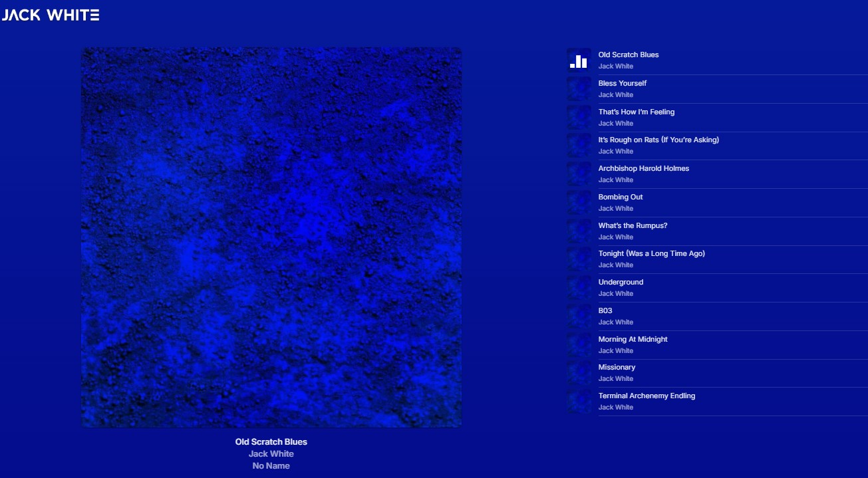Click the Underground track thumbnail
Viewport: 868px width, 478px height.
pos(579,287)
